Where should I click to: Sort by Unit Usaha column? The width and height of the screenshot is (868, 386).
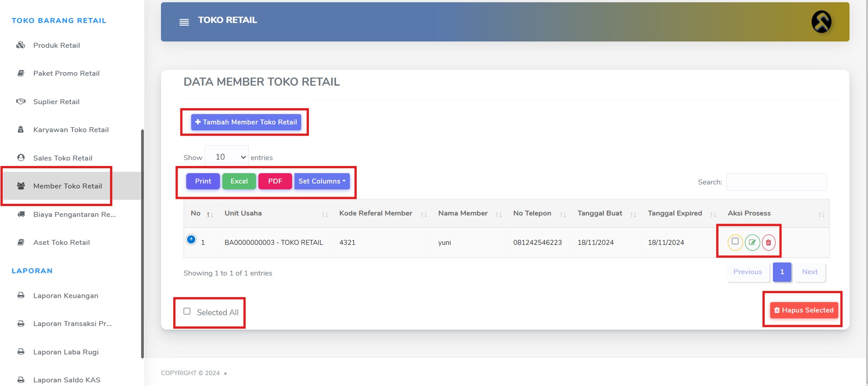coord(325,215)
